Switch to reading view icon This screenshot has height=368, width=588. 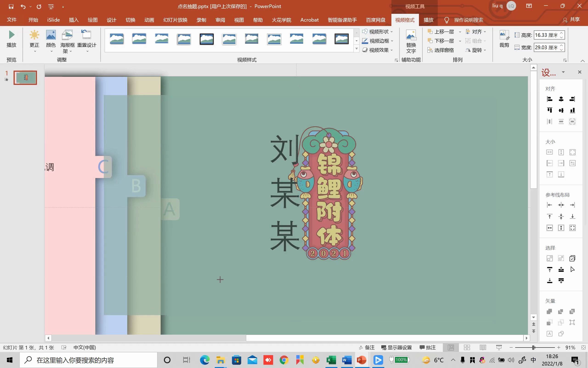coord(483,348)
